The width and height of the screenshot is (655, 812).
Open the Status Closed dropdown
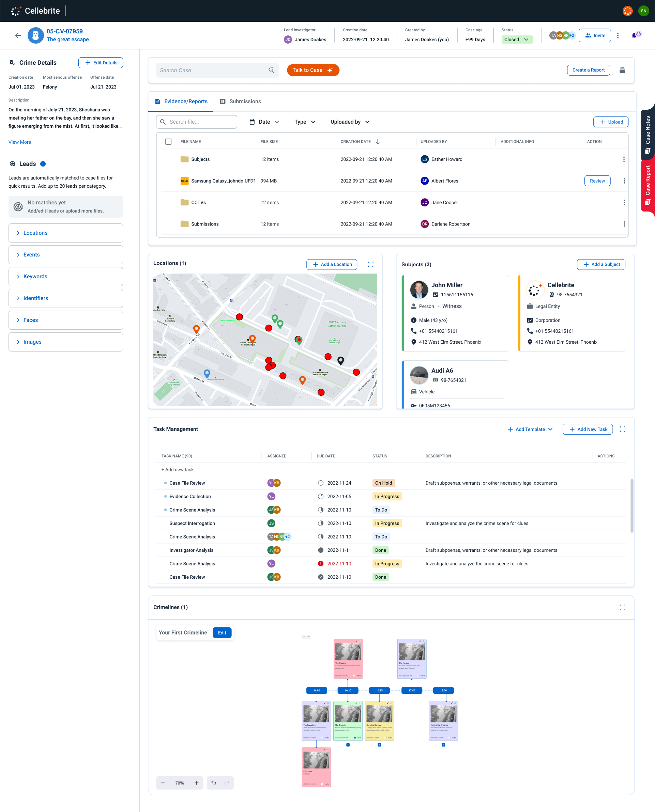pyautogui.click(x=517, y=40)
